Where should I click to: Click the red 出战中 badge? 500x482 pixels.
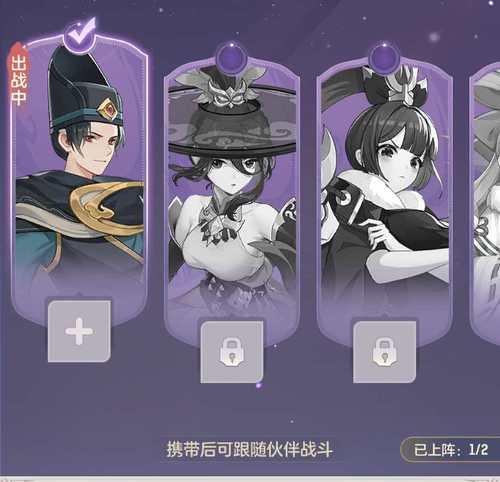18,78
